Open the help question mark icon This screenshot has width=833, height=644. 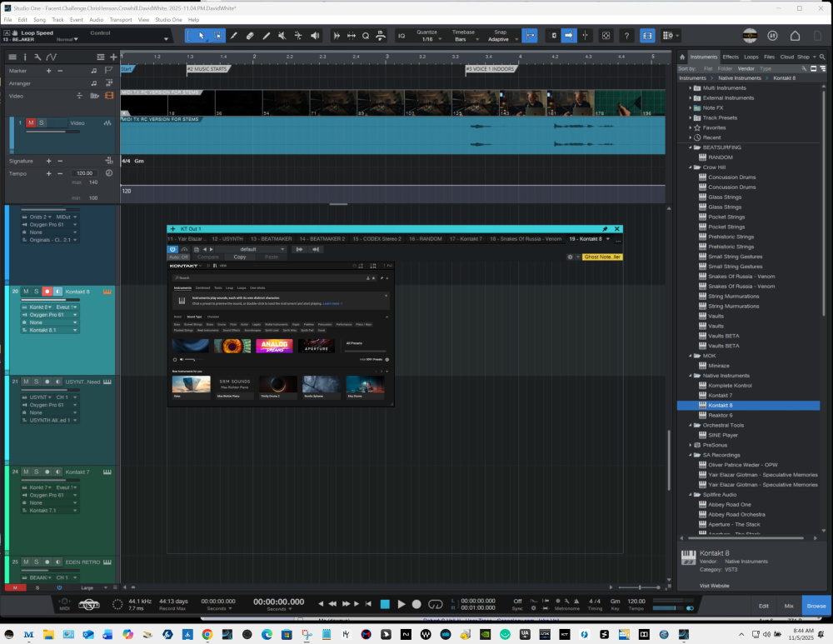(626, 36)
